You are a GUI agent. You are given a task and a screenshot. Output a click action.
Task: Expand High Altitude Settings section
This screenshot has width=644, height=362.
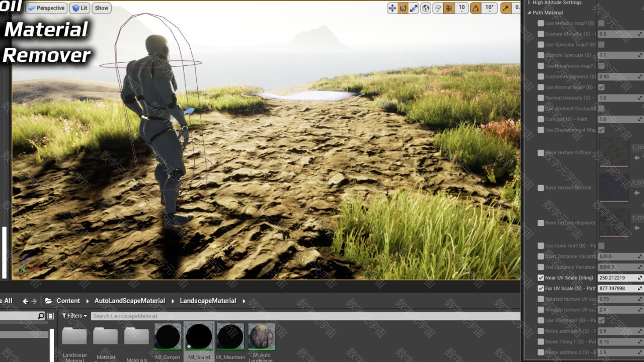[529, 3]
